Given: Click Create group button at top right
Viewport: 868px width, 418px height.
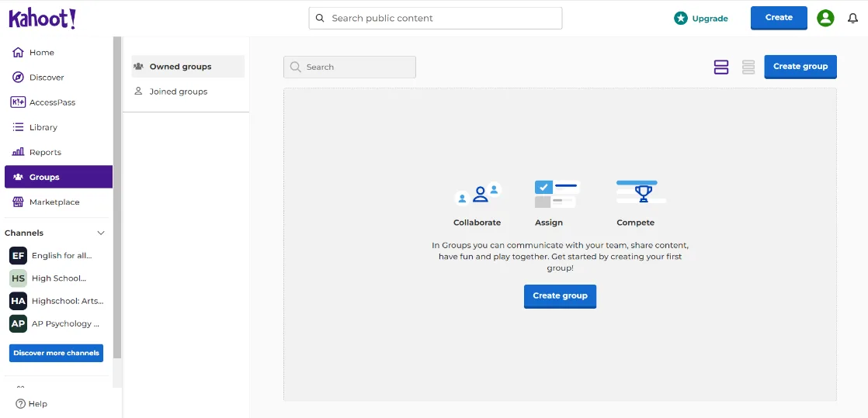Looking at the screenshot, I should pyautogui.click(x=800, y=67).
